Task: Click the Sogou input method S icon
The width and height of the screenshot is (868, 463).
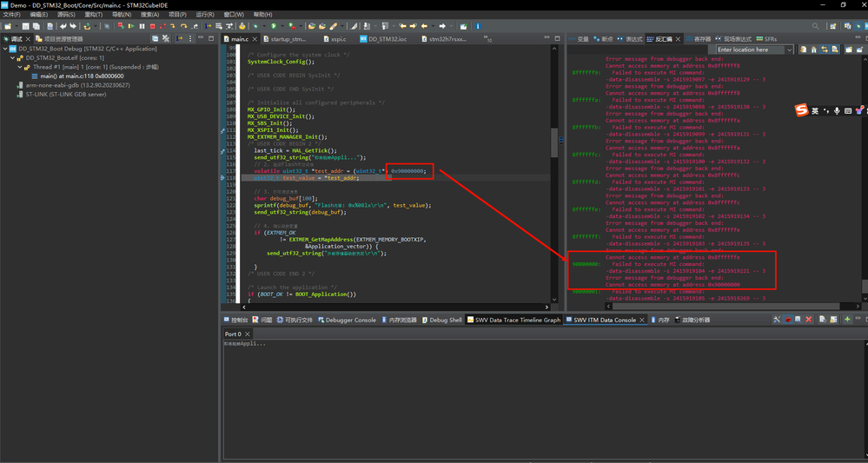Action: pos(802,110)
